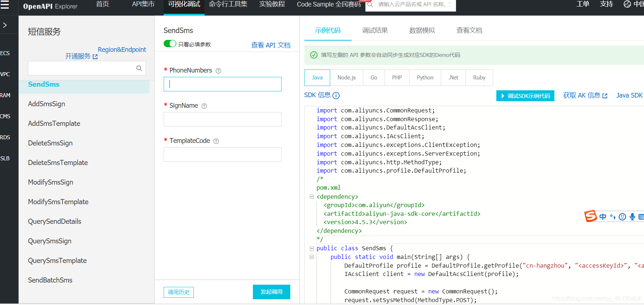The image size is (644, 305).
Task: Open 命令行工具集 navigation item
Action: point(228,4)
